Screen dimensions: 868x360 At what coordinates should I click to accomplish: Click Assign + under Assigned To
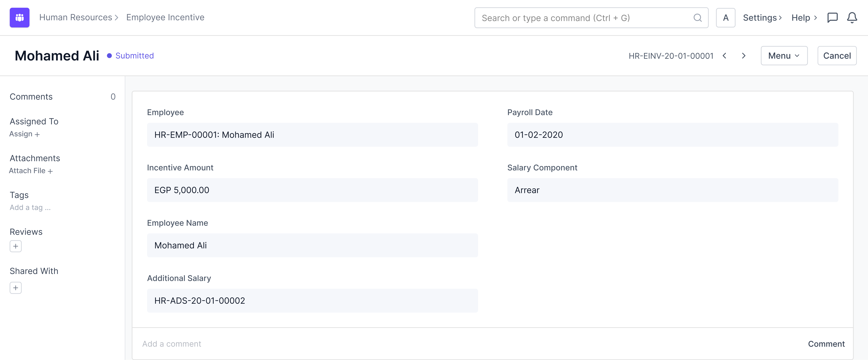pyautogui.click(x=24, y=134)
